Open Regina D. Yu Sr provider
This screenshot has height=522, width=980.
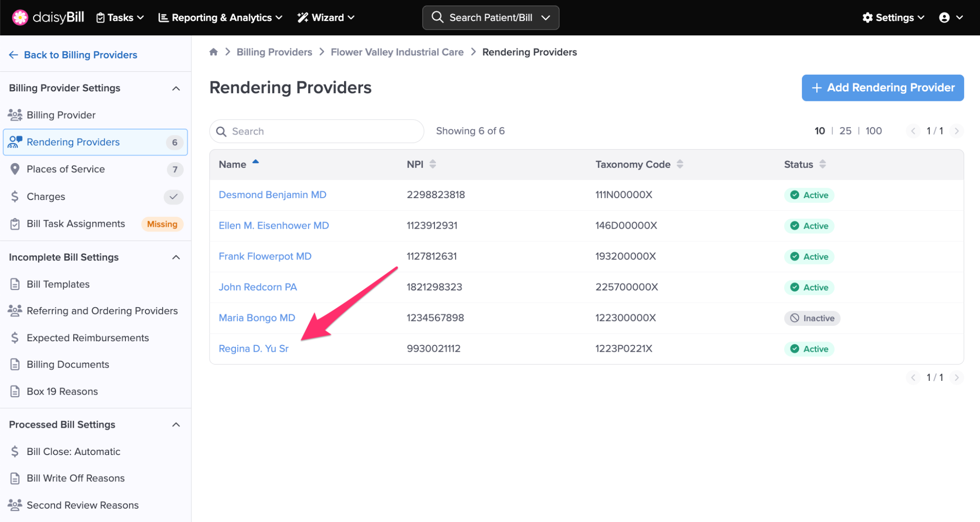(253, 348)
